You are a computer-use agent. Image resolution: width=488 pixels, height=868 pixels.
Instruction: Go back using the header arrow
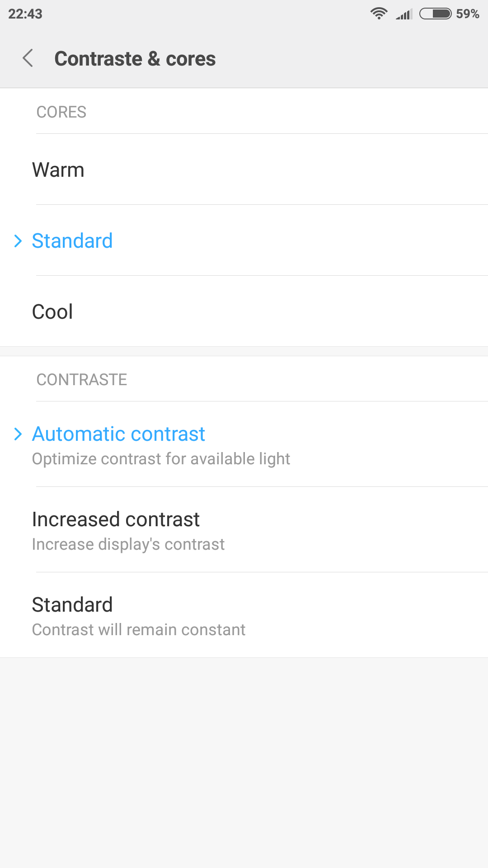[x=28, y=58]
